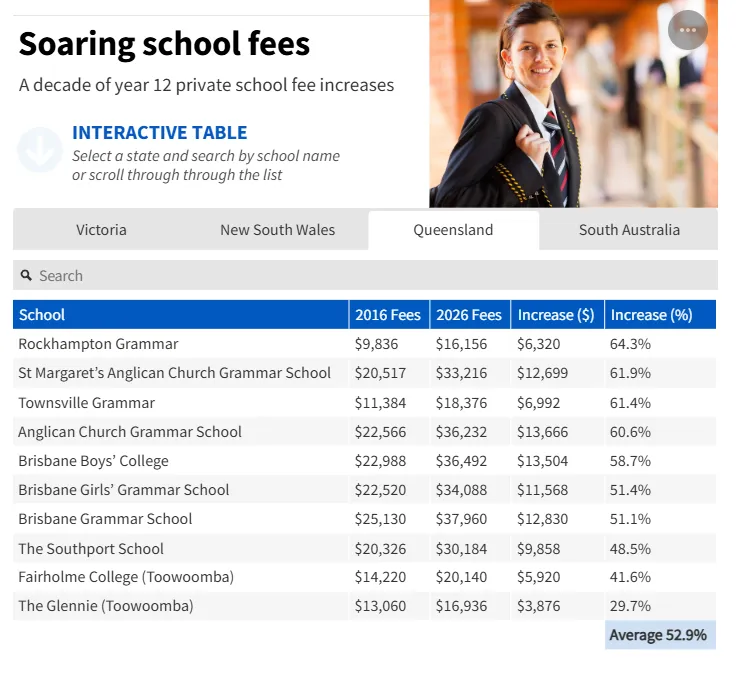Click The Southport School entry
The height and width of the screenshot is (690, 741).
coord(91,549)
